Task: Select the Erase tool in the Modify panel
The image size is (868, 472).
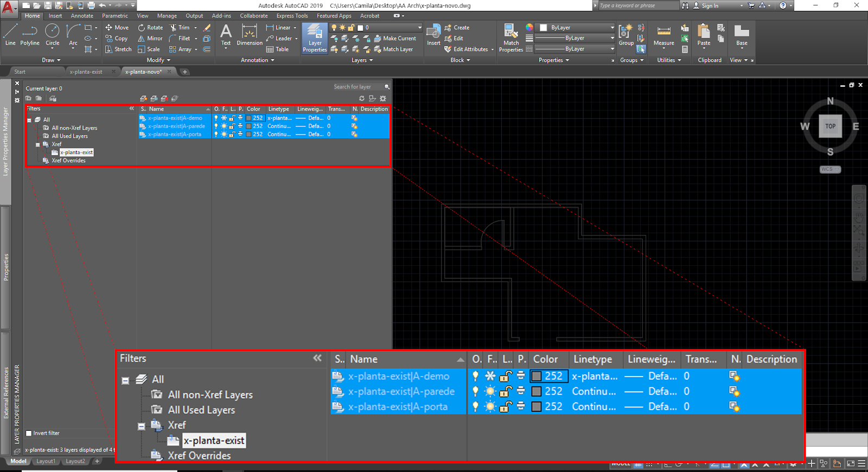Action: pyautogui.click(x=207, y=28)
